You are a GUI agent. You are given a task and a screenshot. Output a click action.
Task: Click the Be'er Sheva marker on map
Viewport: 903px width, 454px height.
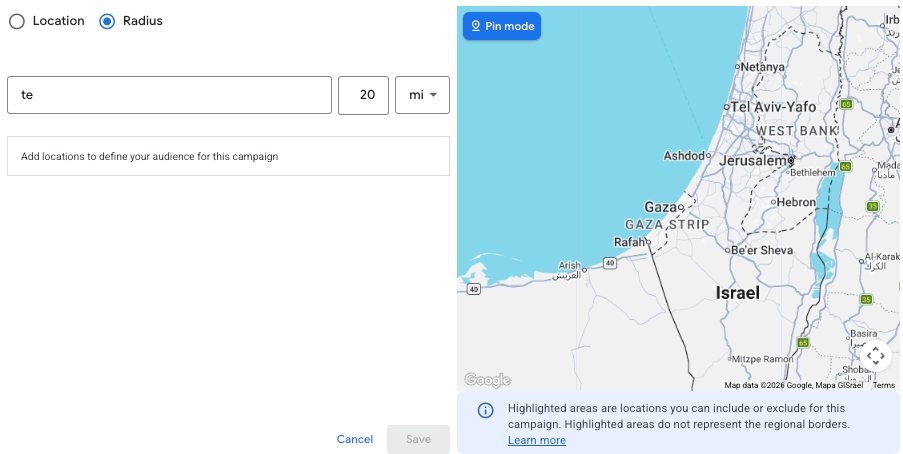(x=727, y=250)
